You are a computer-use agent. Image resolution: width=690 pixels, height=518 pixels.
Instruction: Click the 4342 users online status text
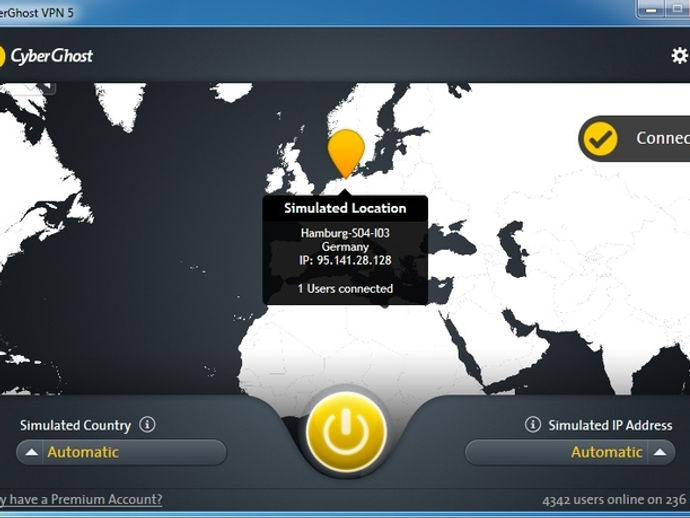[x=616, y=500]
